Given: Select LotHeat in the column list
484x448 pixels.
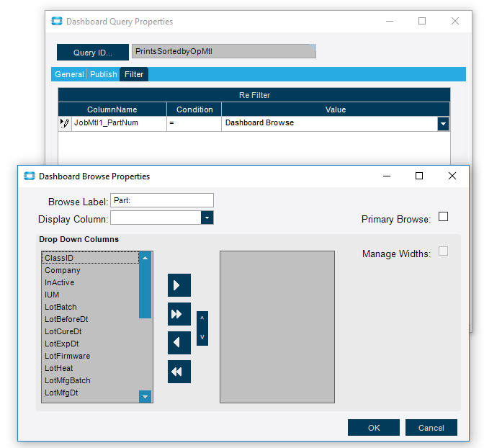Looking at the screenshot, I should (x=90, y=368).
